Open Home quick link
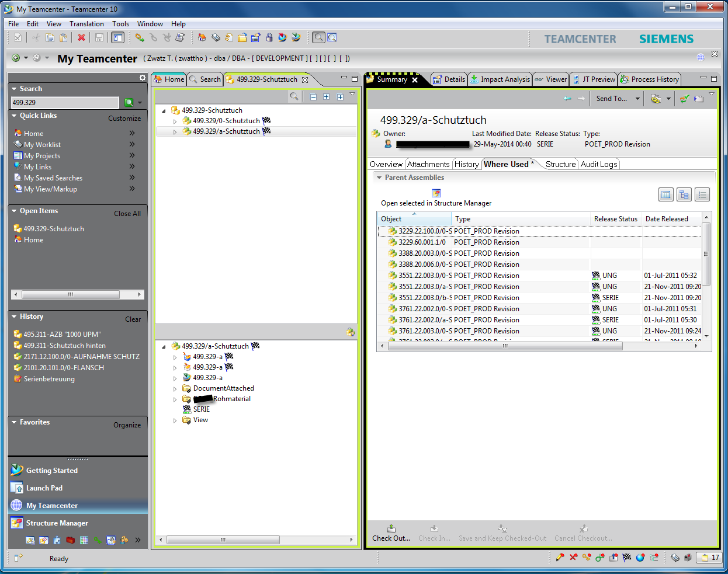 click(x=33, y=134)
